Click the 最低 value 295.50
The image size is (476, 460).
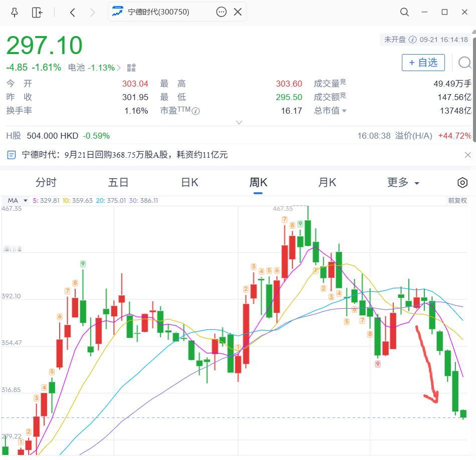click(x=289, y=97)
